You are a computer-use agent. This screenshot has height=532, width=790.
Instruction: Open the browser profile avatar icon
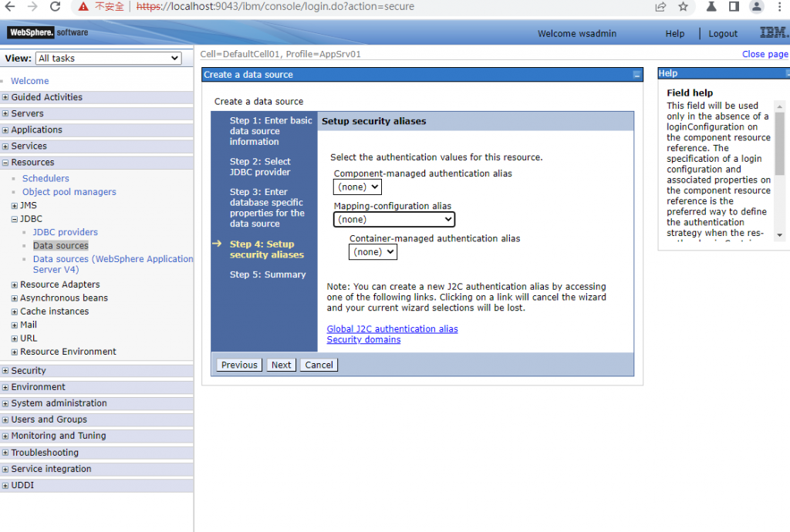(x=756, y=6)
